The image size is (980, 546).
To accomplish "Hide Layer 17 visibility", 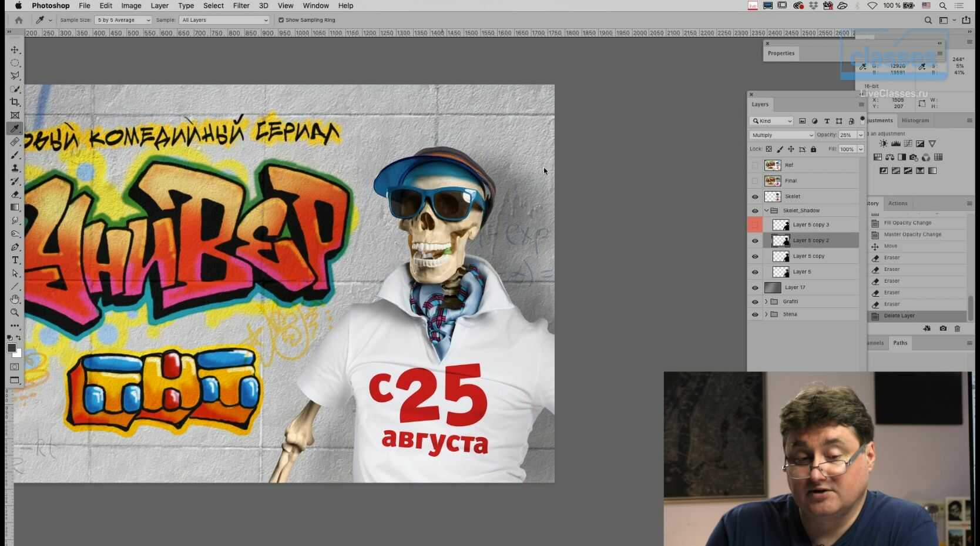I will tap(755, 288).
